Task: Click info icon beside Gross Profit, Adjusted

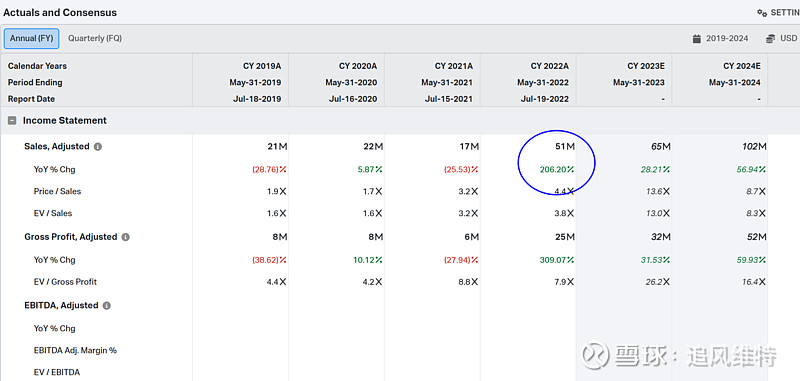Action: click(x=126, y=237)
